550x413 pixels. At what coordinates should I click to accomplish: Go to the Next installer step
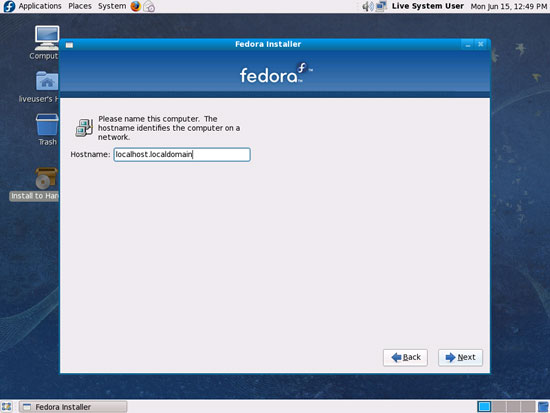click(x=460, y=358)
